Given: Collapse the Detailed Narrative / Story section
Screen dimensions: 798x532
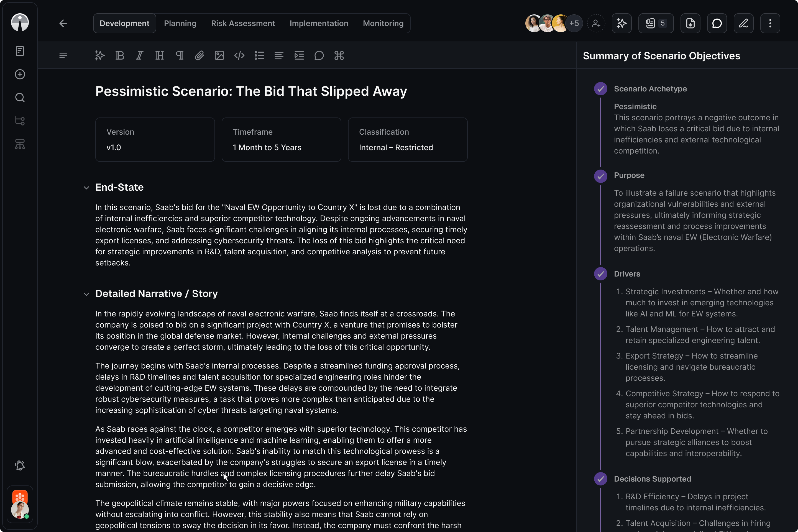Looking at the screenshot, I should point(86,294).
